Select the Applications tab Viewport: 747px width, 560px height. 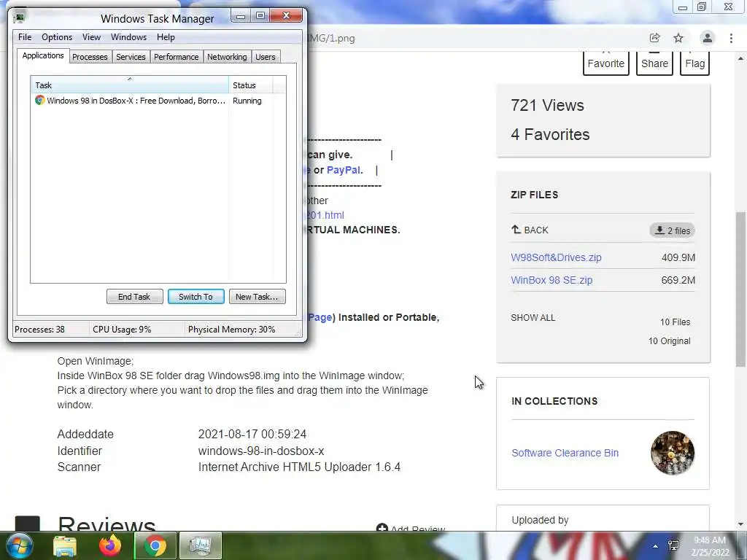pyautogui.click(x=43, y=55)
